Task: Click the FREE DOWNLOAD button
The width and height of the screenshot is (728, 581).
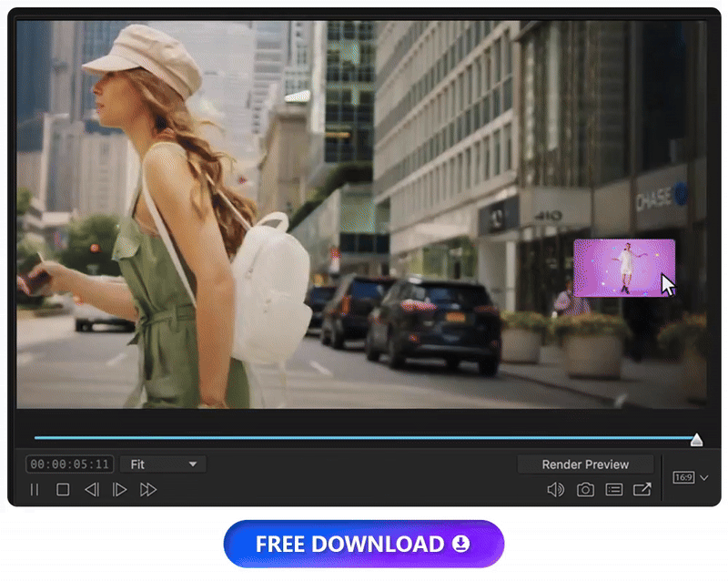Action: coord(364,544)
